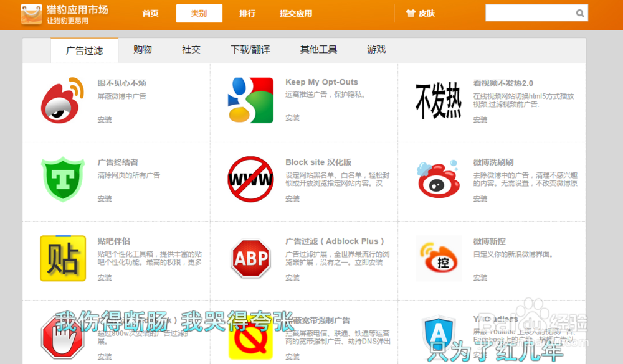This screenshot has height=364, width=623.
Task: Switch to the 购物 tab
Action: [143, 50]
